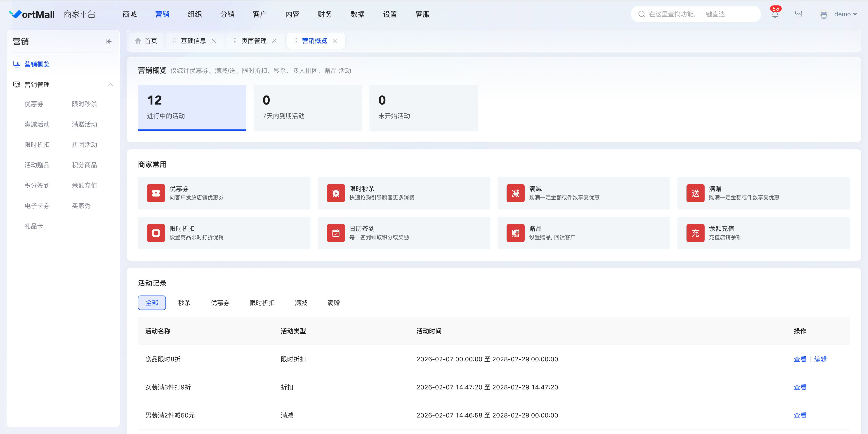The height and width of the screenshot is (434, 868).
Task: Open the 余额充值 recharge shortcut icon
Action: [696, 233]
